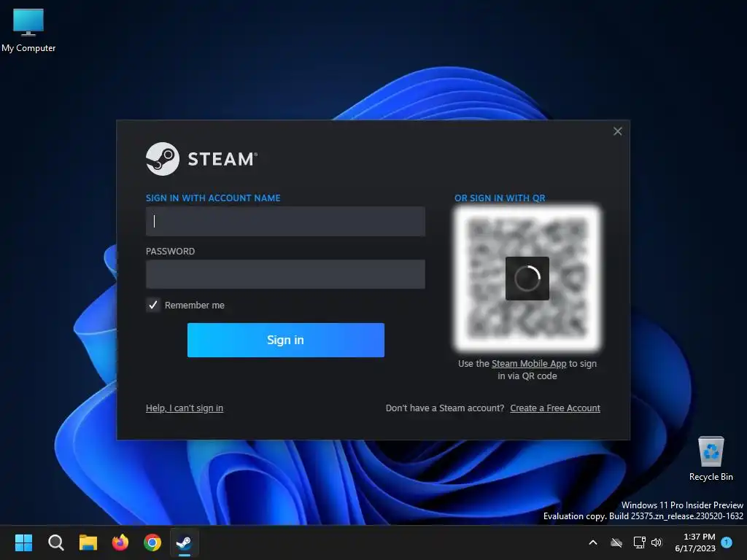Open the network status tray icon
The height and width of the screenshot is (560, 747).
(639, 542)
